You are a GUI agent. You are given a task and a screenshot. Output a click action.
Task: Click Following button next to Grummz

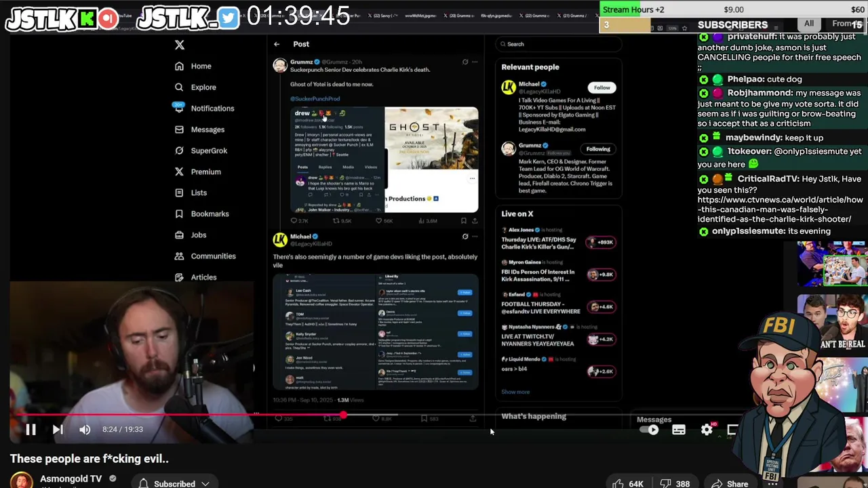pyautogui.click(x=597, y=149)
